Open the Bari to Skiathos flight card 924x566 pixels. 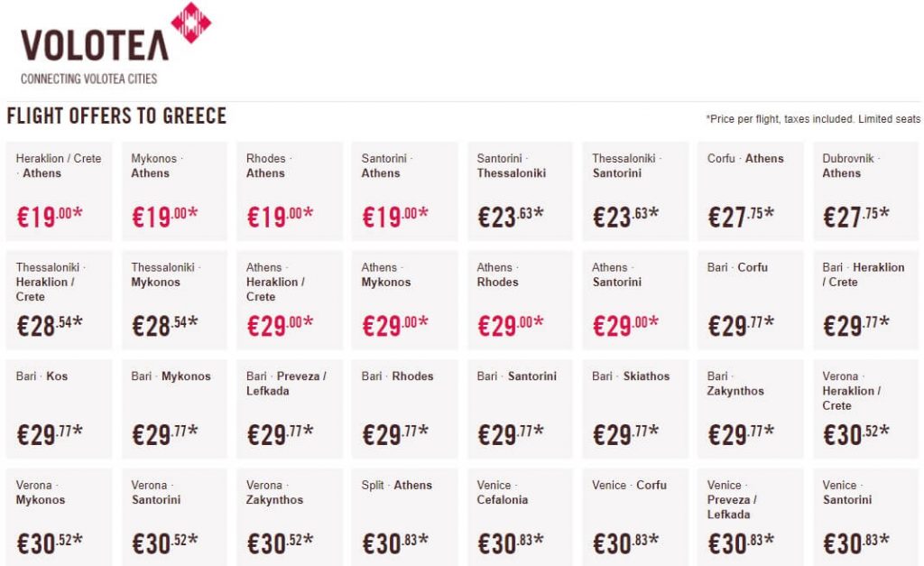(636, 409)
